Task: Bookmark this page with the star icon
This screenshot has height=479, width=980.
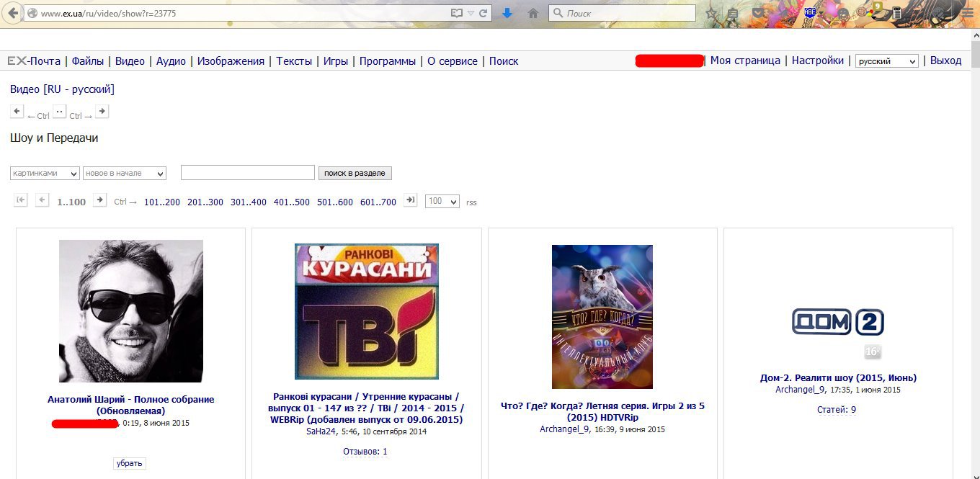Action: tap(712, 13)
